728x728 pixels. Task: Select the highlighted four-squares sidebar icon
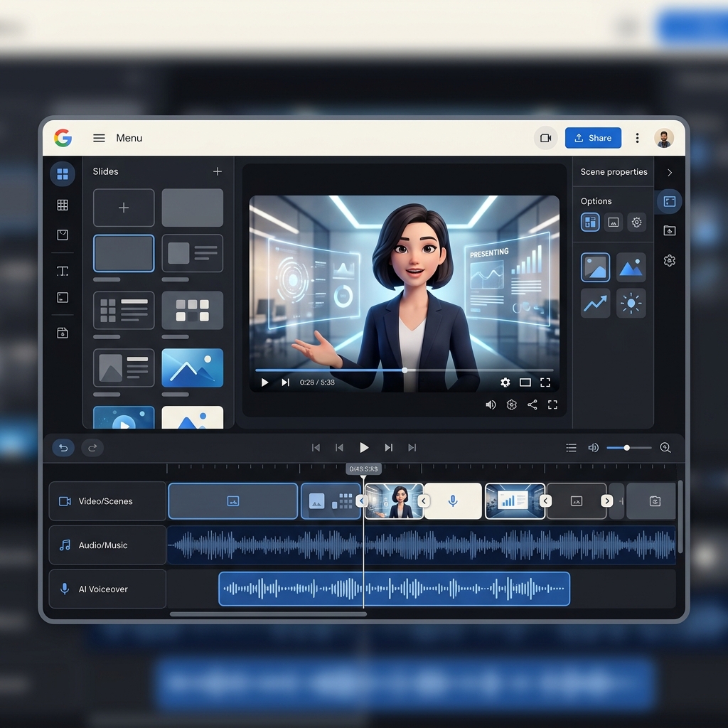(63, 174)
